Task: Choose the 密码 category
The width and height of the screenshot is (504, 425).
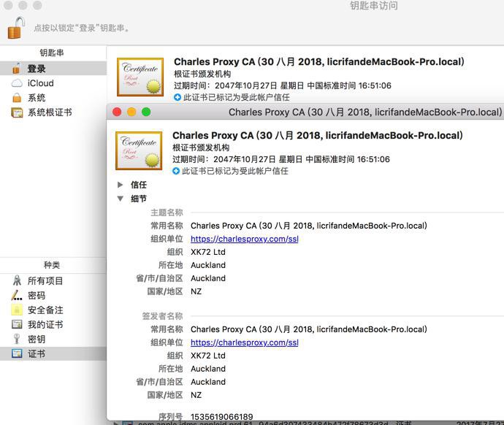Action: (37, 295)
